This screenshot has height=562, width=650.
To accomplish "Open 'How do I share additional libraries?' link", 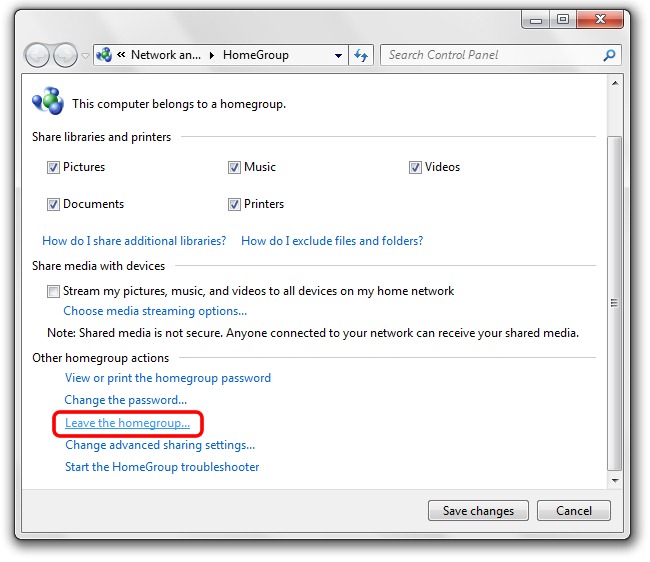I will tap(134, 241).
